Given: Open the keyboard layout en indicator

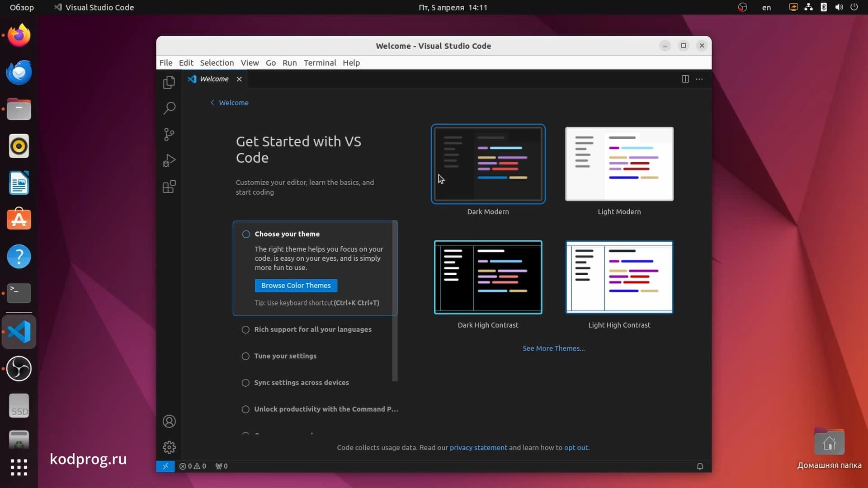Looking at the screenshot, I should click(766, 7).
